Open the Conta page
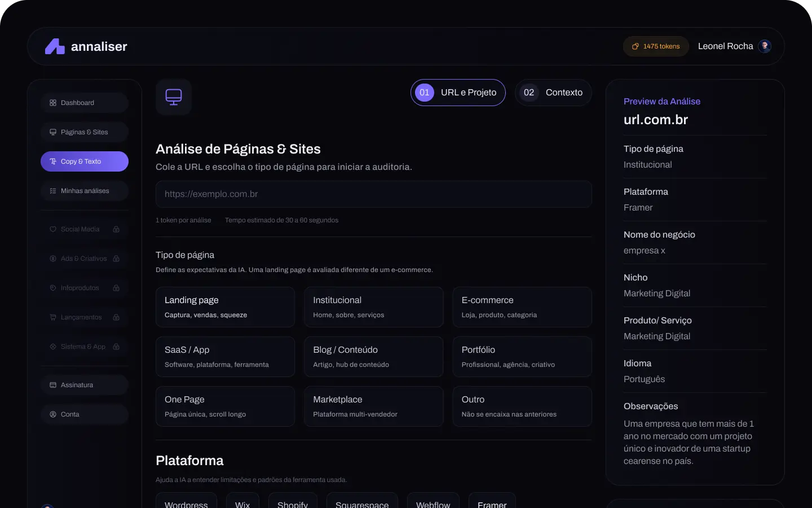The image size is (812, 508). pos(85,414)
